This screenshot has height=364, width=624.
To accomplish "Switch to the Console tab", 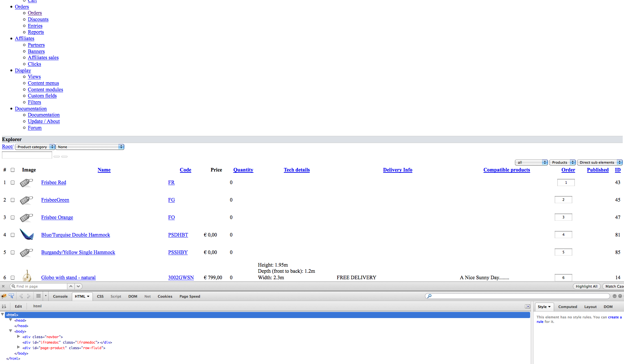I will point(60,296).
